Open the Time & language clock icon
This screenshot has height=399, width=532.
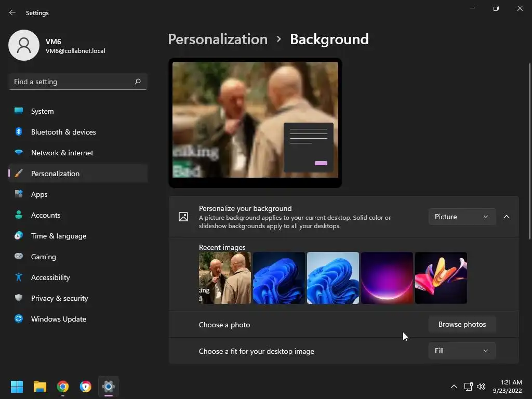pos(19,235)
